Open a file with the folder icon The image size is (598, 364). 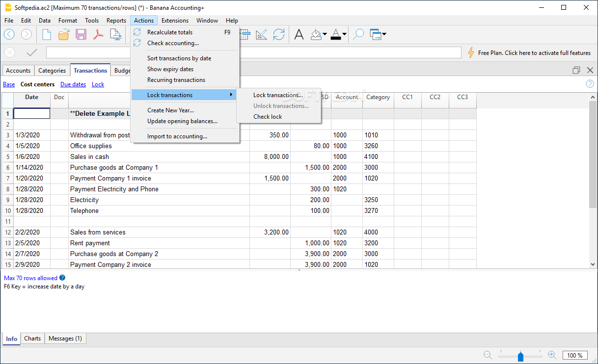[64, 34]
